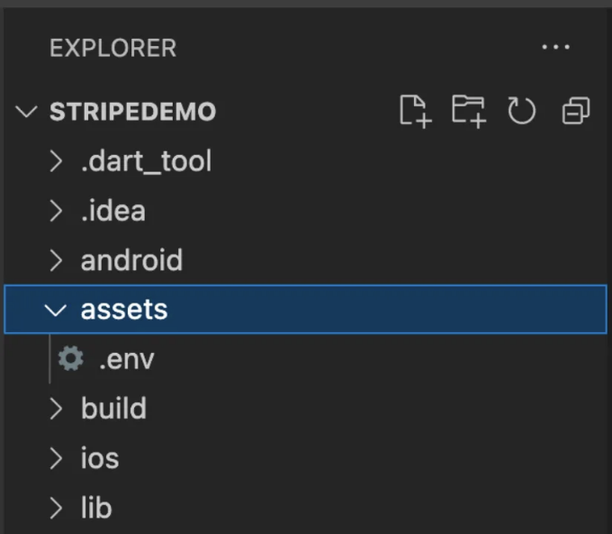Select the android folder label

pyautogui.click(x=132, y=260)
